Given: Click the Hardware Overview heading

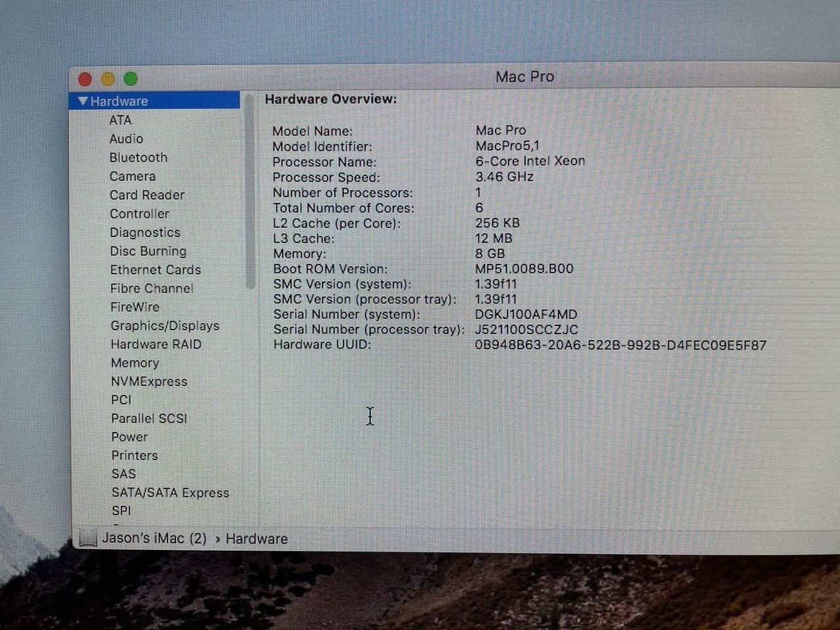Looking at the screenshot, I should [x=331, y=99].
